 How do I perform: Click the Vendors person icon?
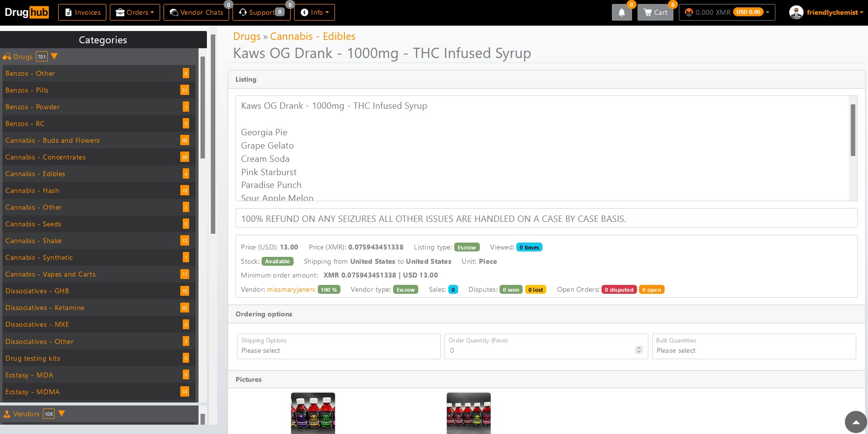click(x=7, y=414)
